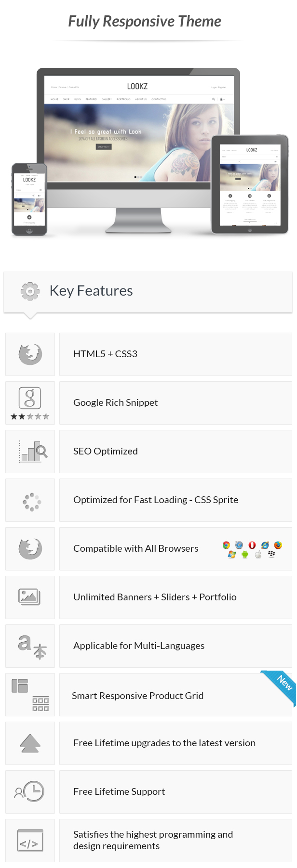Click the Smart Responsive Product Grid row
The height and width of the screenshot is (868, 297).
click(175, 695)
